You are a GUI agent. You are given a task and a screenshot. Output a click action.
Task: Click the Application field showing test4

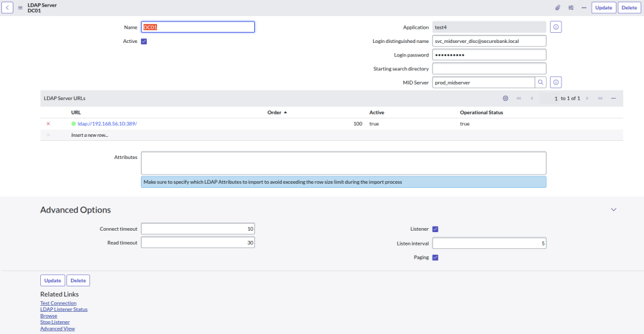tap(489, 27)
